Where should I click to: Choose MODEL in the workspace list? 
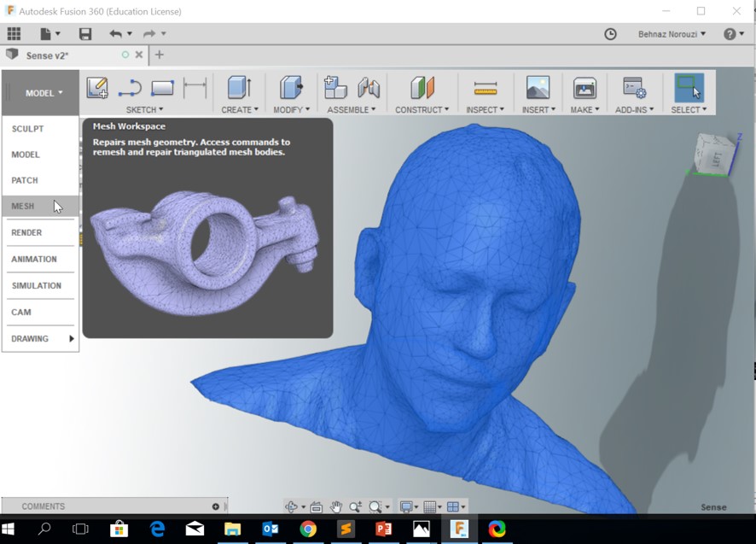[40, 155]
